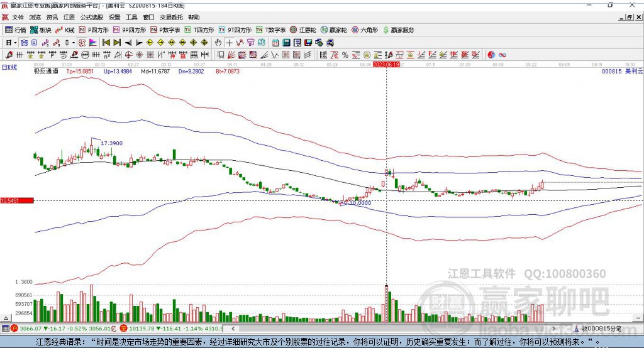The image size is (644, 348).
Task: Select the pencil drawing tool icon
Action: coord(9,55)
